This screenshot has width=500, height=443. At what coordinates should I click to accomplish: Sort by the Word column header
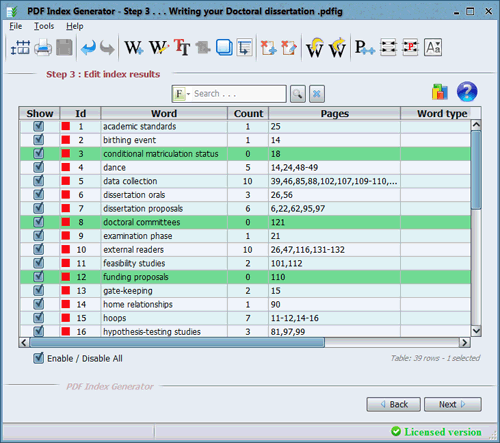[x=164, y=113]
